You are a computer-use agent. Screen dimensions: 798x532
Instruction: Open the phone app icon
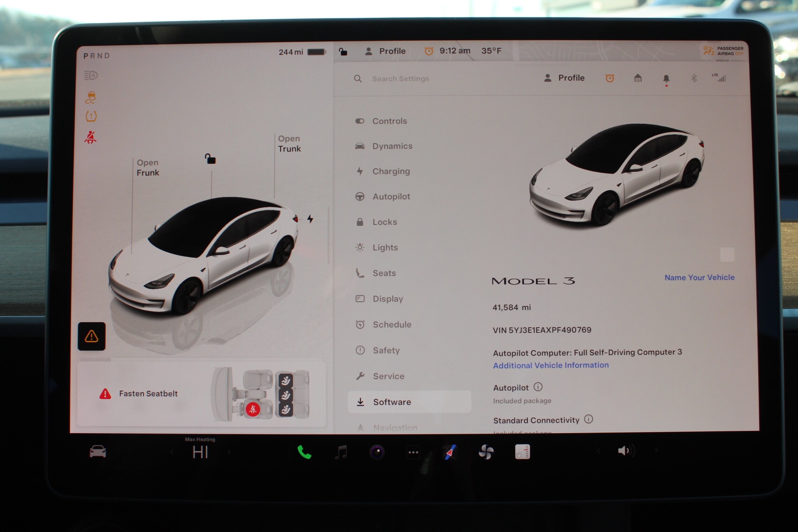click(x=304, y=452)
